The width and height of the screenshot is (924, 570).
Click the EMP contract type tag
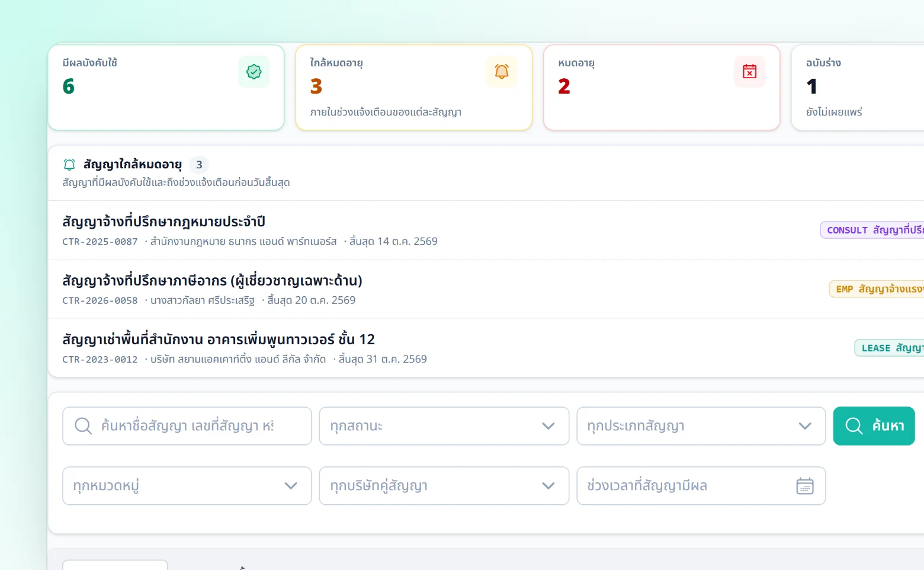(877, 289)
